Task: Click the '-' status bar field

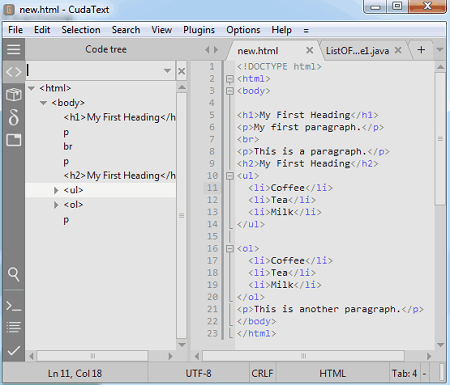Action: click(424, 373)
